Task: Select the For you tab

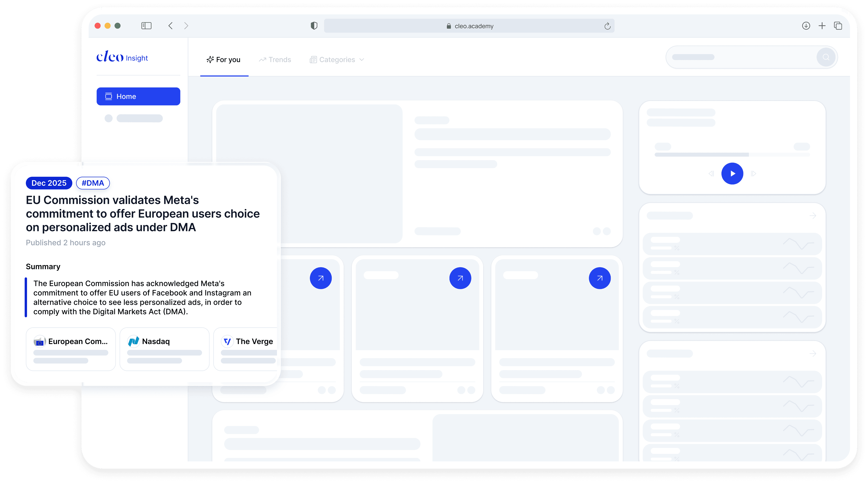Action: tap(224, 60)
